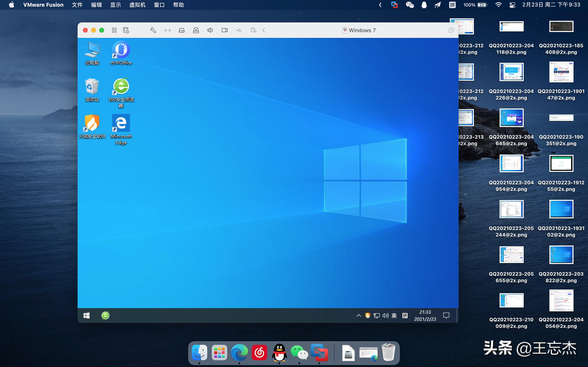Toggle Windows input language 英 indicator
Image resolution: width=588 pixels, height=367 pixels.
coord(394,315)
